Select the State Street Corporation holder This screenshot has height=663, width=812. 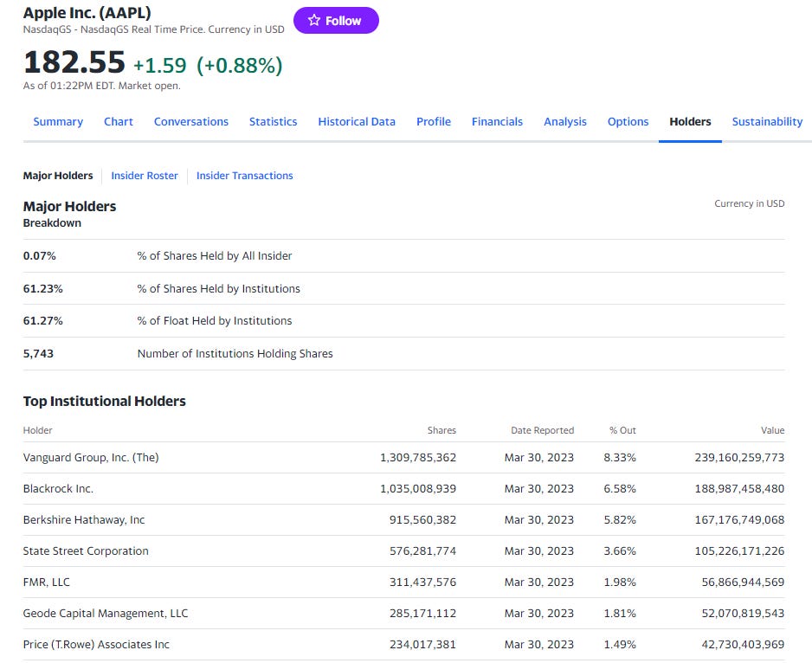[86, 550]
